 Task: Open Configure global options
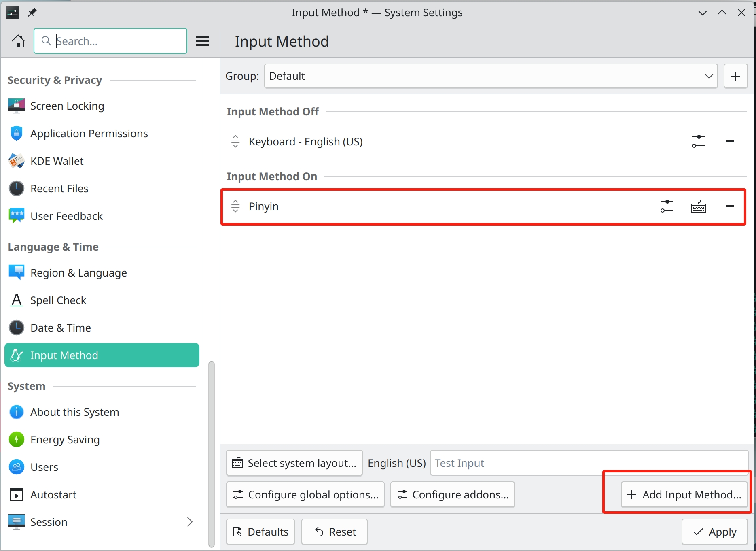coord(305,494)
